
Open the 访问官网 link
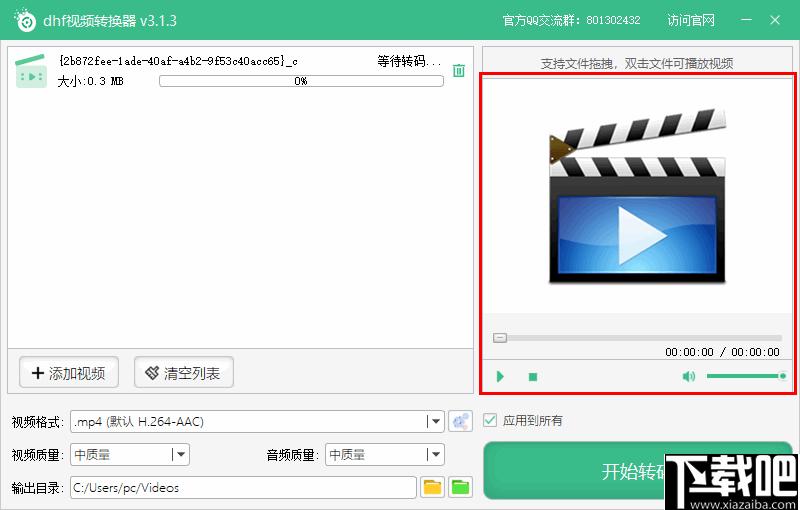point(691,20)
